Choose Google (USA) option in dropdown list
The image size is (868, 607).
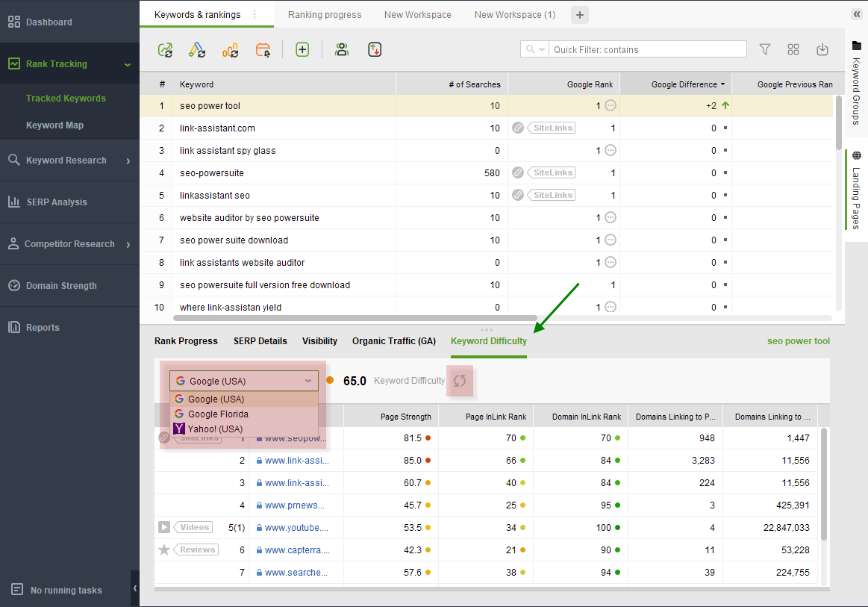tap(244, 399)
